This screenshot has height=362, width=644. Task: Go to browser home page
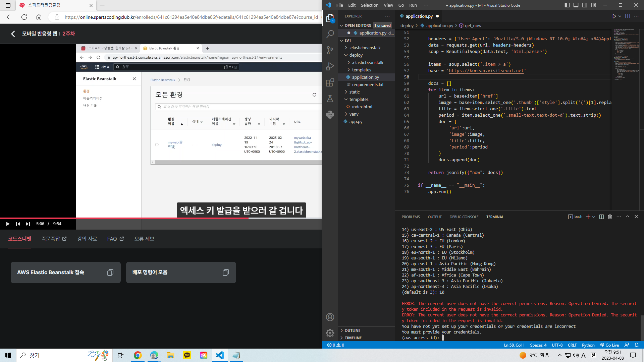coord(39,17)
